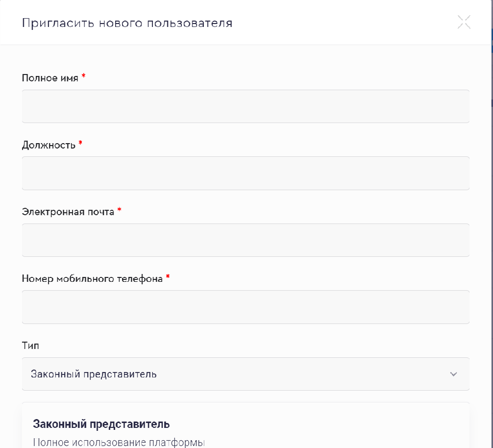The width and height of the screenshot is (493, 448).
Task: Expand the chevron arrow in Тип dropdown
Action: [x=453, y=374]
